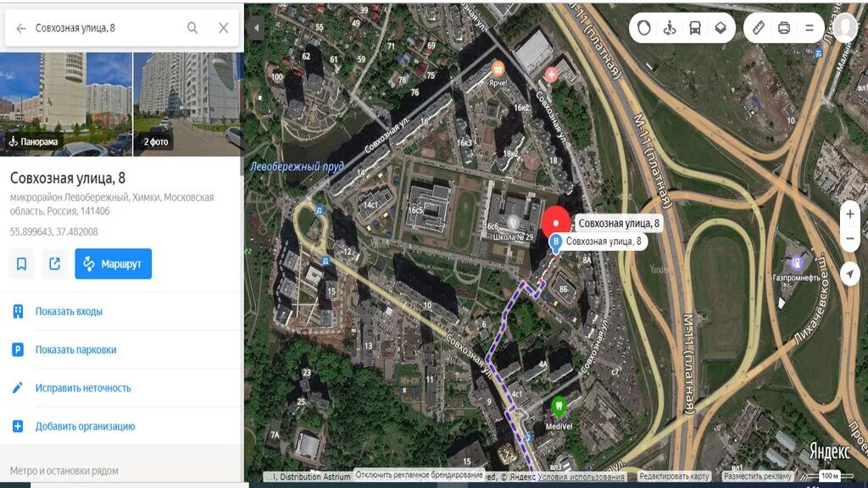Click the print map icon
Image resolution: width=868 pixels, height=488 pixels.
[784, 28]
